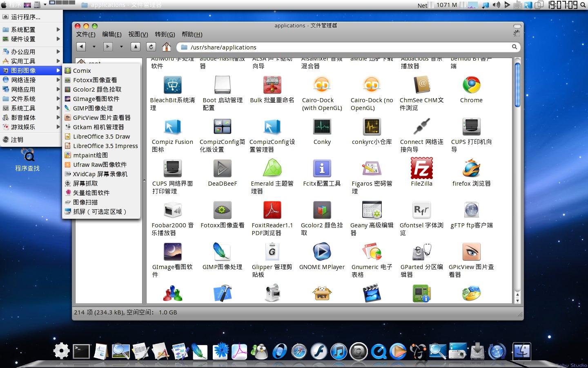The height and width of the screenshot is (368, 588).
Task: Reload the folder with the refresh button
Action: coord(151,47)
